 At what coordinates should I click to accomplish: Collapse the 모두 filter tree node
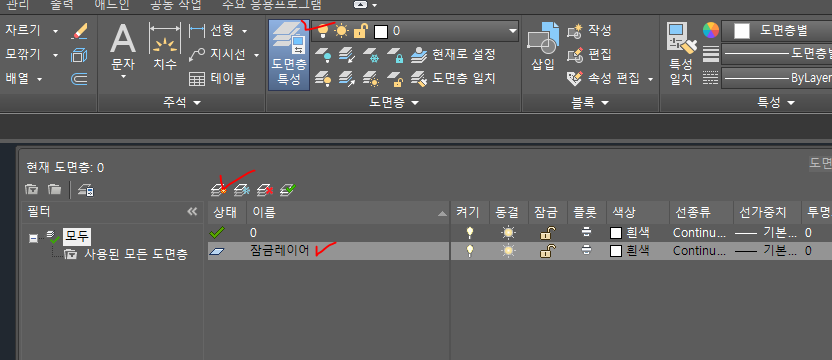click(x=33, y=239)
